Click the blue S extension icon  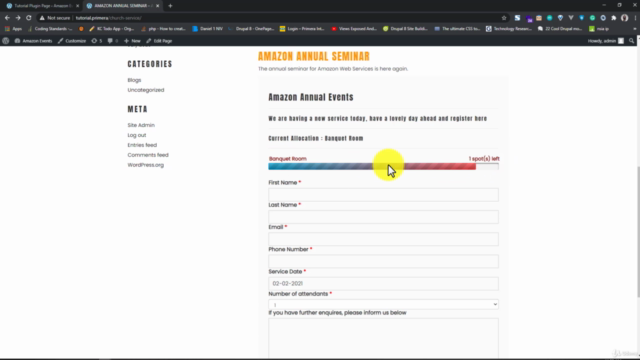pyautogui.click(x=518, y=18)
